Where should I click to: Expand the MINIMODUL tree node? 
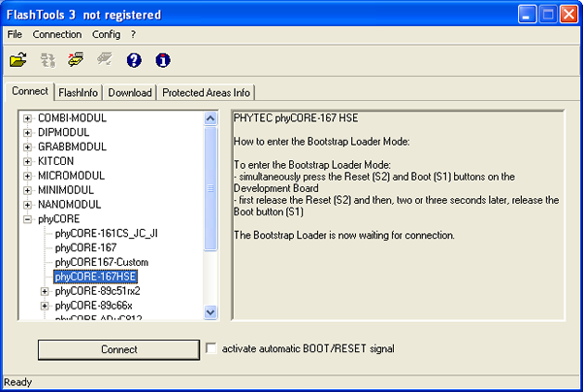click(x=27, y=190)
